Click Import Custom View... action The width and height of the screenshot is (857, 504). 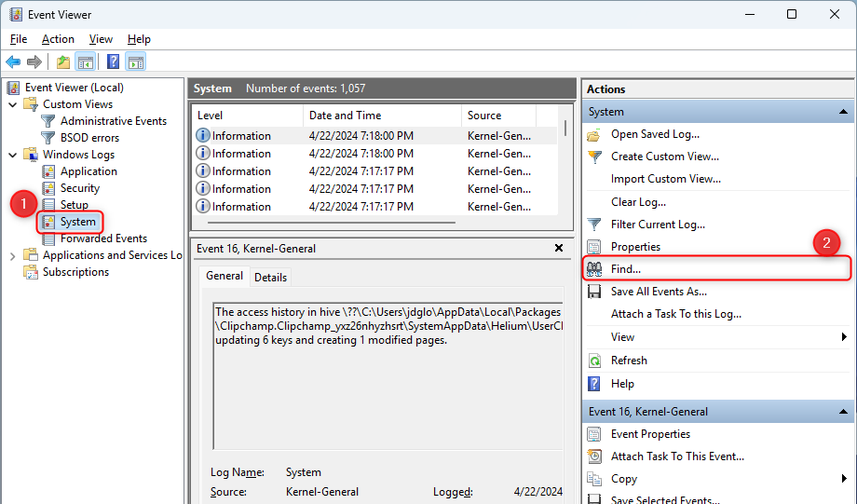pos(666,179)
